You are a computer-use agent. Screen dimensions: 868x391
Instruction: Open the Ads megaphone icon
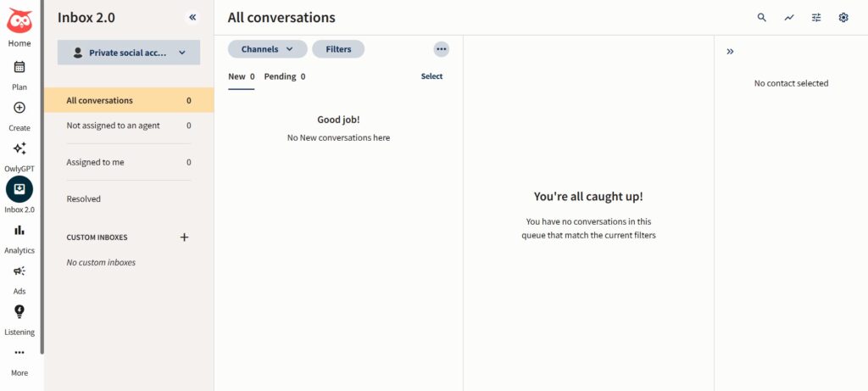[19, 271]
